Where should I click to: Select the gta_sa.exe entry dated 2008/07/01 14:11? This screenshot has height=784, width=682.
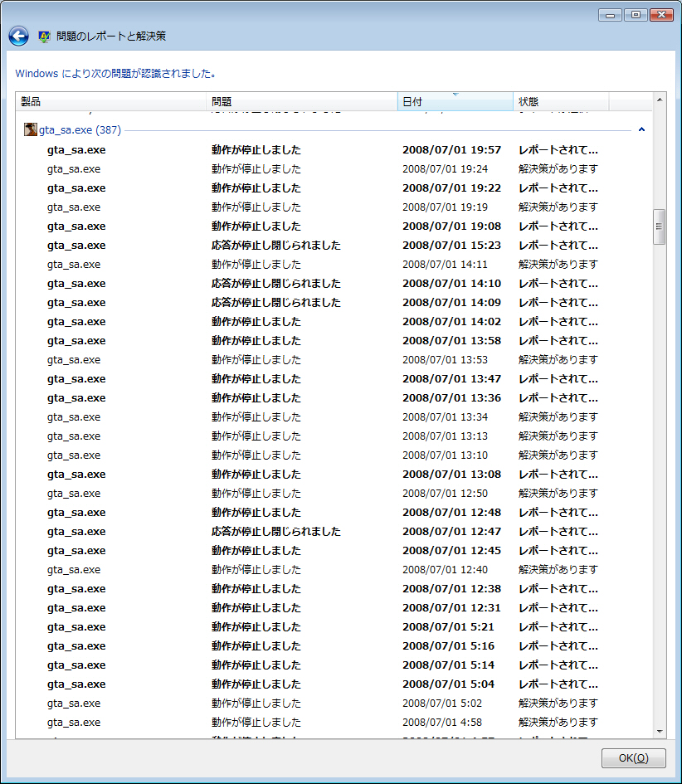click(x=74, y=265)
